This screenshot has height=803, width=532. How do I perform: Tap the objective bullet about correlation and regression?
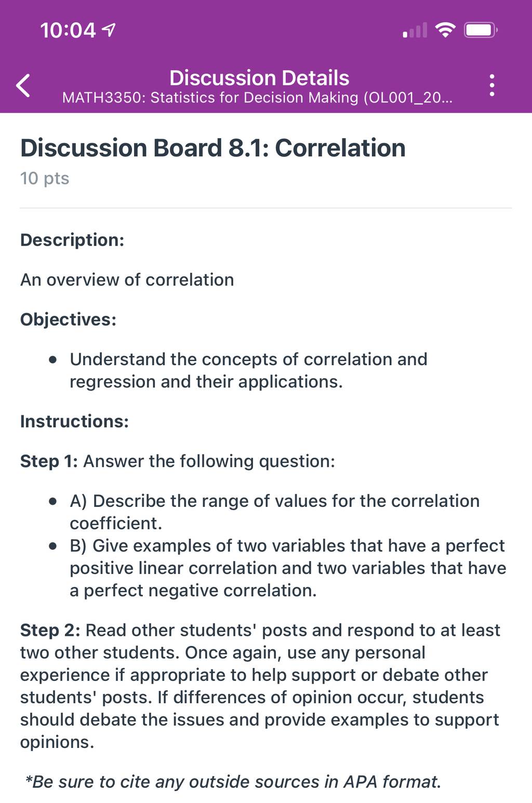click(248, 370)
